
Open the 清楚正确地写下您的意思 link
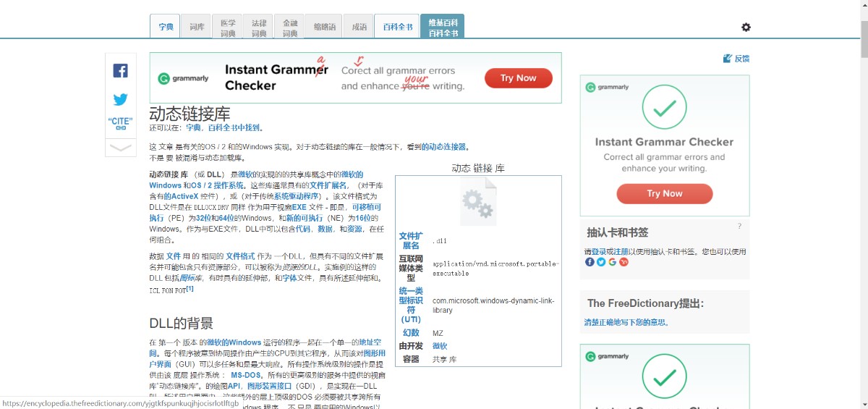626,323
